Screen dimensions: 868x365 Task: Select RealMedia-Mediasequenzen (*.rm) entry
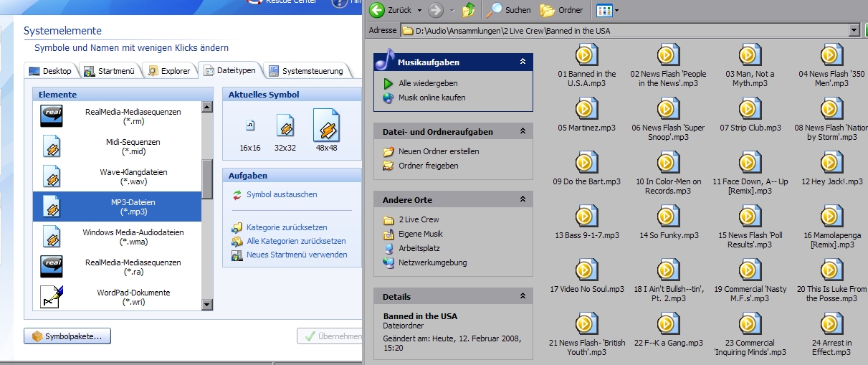tap(117, 117)
